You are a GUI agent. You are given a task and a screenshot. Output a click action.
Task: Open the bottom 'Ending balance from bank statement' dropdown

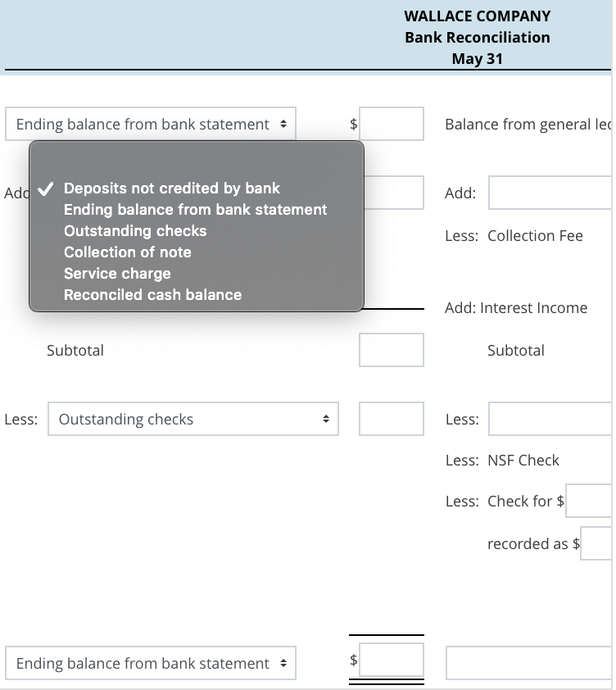coord(150,663)
